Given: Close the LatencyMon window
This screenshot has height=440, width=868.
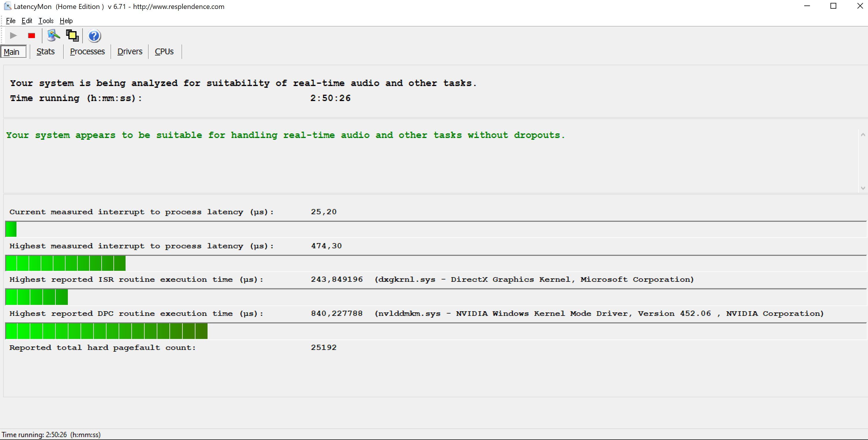Looking at the screenshot, I should (x=860, y=6).
